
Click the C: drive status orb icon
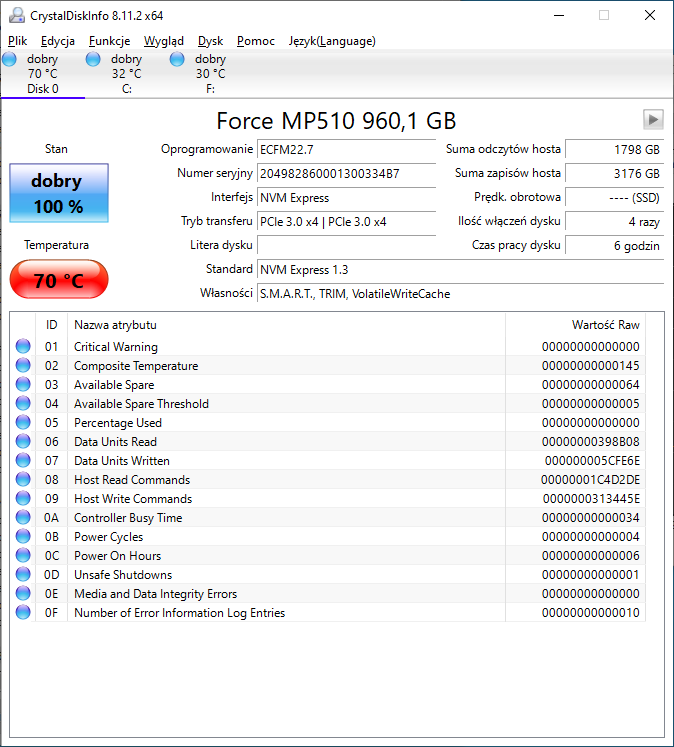[94, 60]
